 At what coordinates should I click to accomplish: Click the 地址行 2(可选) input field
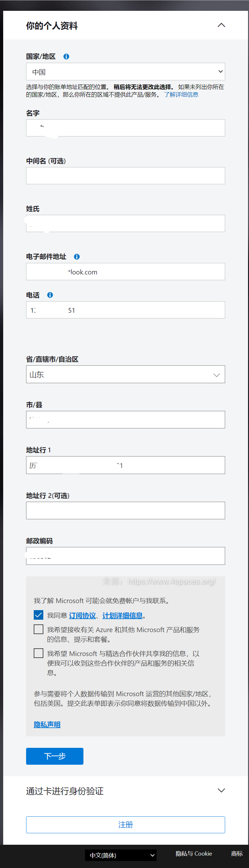[x=125, y=510]
